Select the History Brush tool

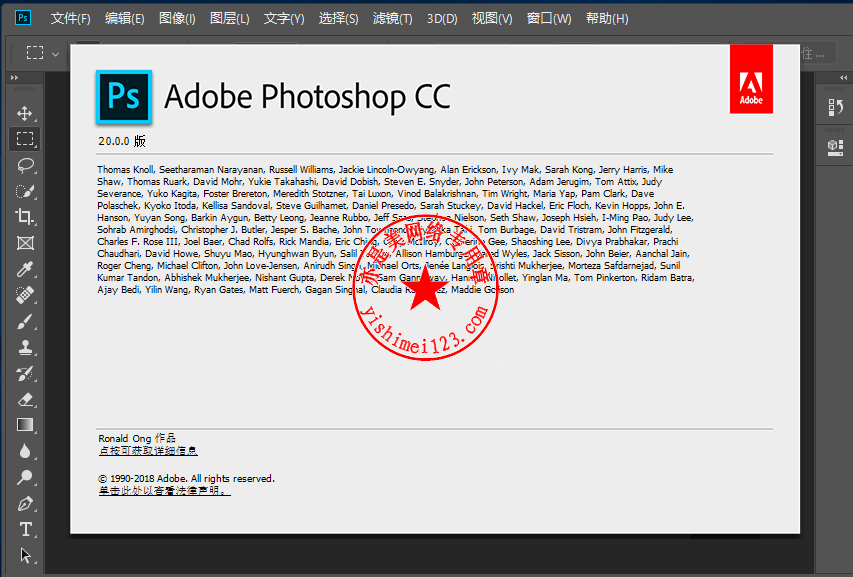click(25, 373)
